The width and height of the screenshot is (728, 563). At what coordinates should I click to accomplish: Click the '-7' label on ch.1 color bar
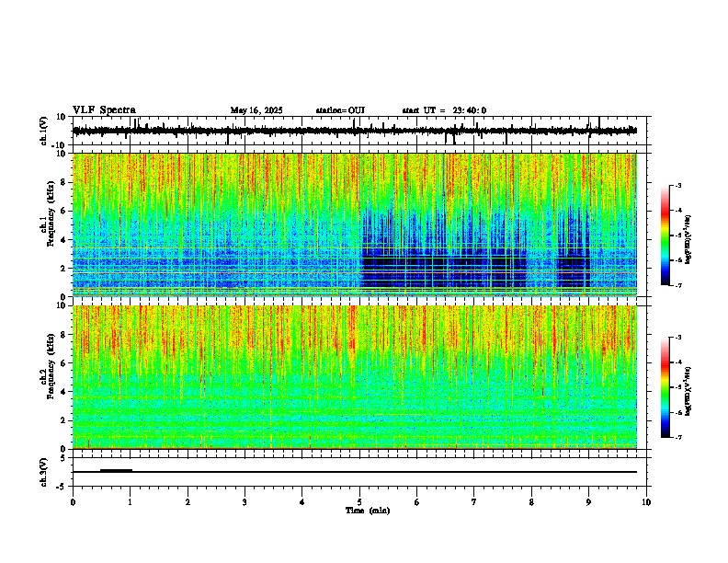677,286
